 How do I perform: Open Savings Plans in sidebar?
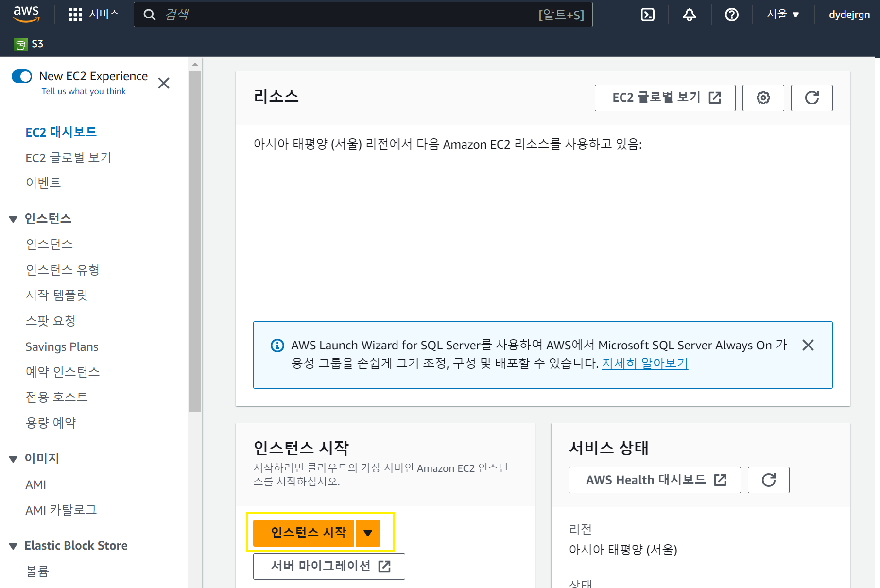(x=62, y=346)
